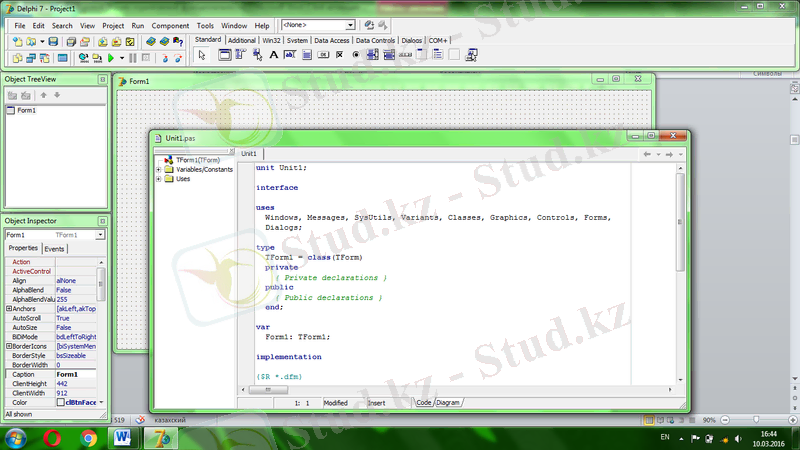This screenshot has width=800, height=450.
Task: Click the Save icon in toolbar
Action: point(54,42)
